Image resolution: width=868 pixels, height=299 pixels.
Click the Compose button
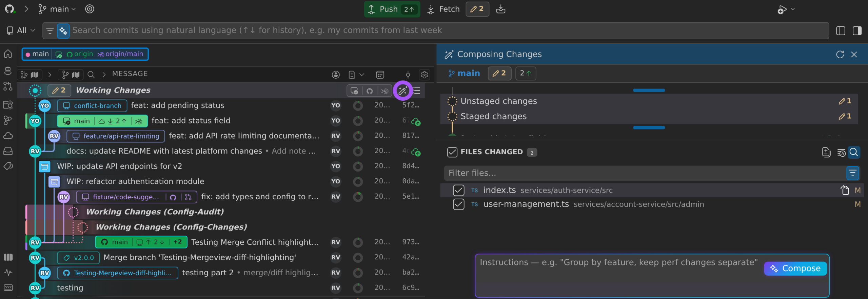pos(795,268)
